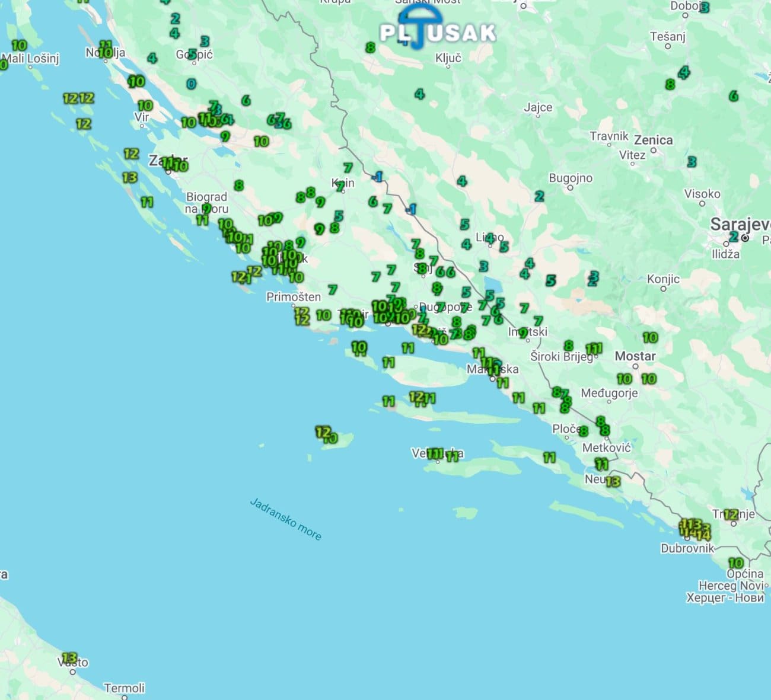Open the 2 degree marker above Bugojno
This screenshot has height=700, width=771.
[x=539, y=196]
